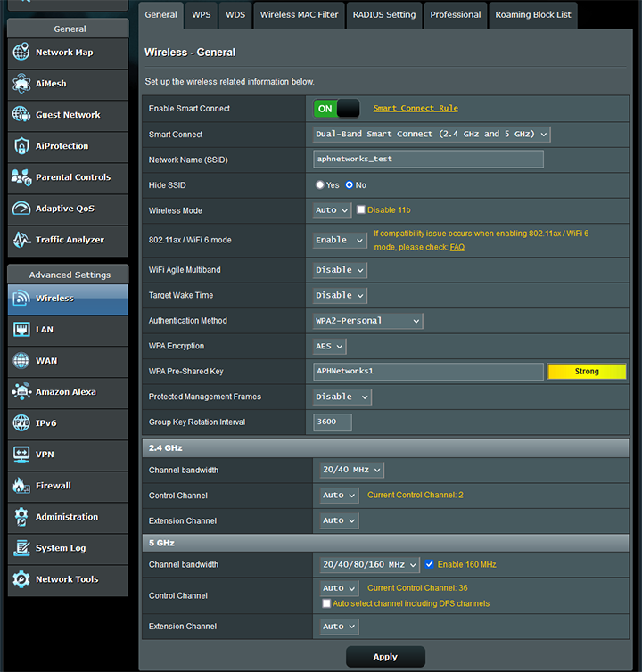Uncheck the Enable 160 MHz checkbox
Viewport: 642px width, 672px height.
pos(430,564)
